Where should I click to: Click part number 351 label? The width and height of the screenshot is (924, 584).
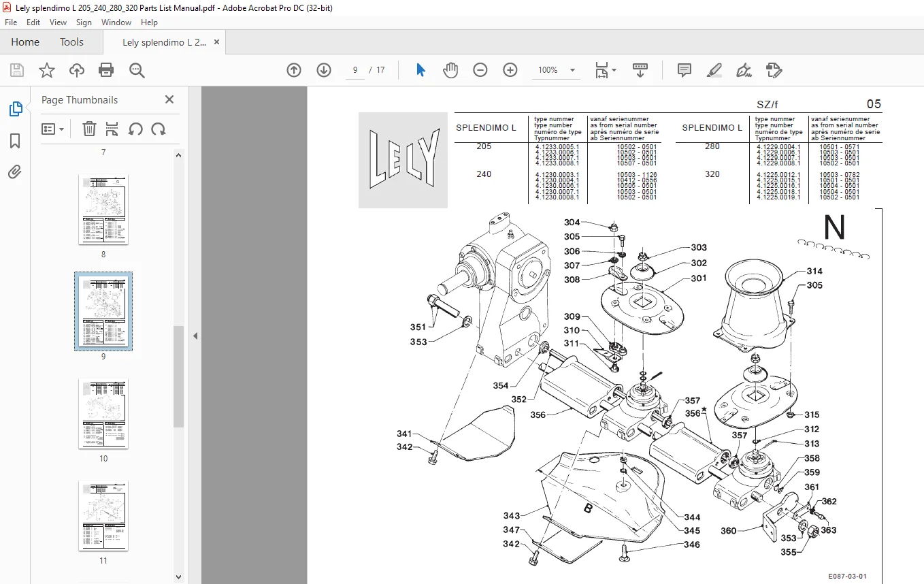point(418,327)
